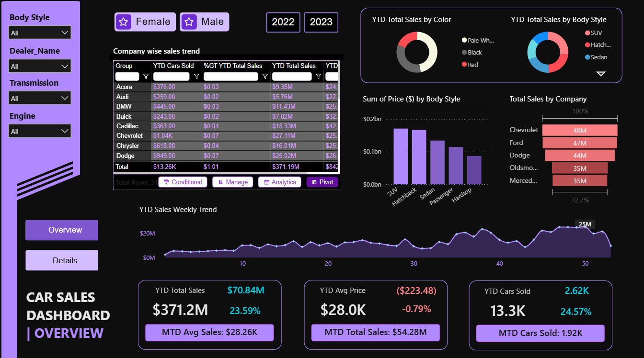644x358 pixels.
Task: Click the star icon on Female button
Action: (124, 22)
